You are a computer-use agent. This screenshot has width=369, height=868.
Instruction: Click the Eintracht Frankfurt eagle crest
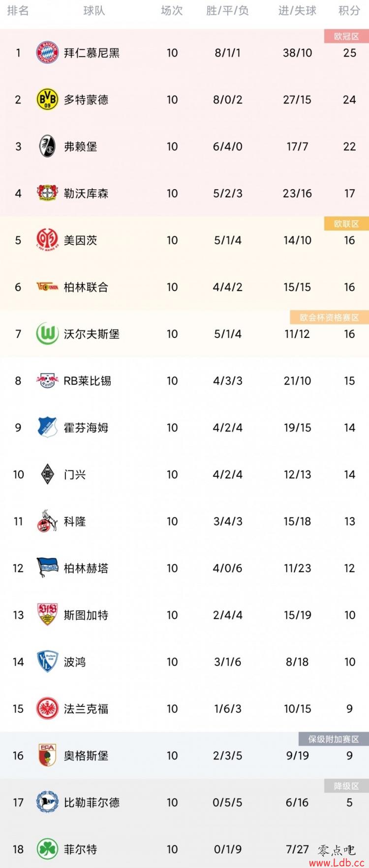(48, 708)
